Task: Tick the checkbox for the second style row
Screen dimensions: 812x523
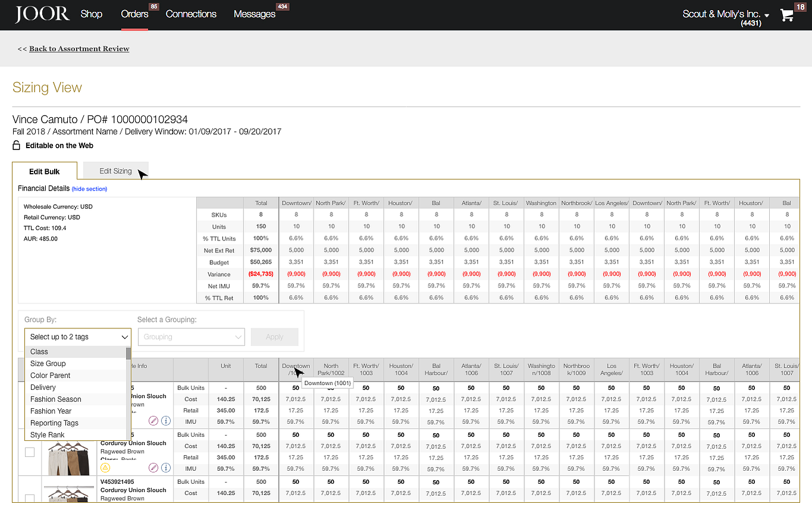Action: click(x=30, y=453)
